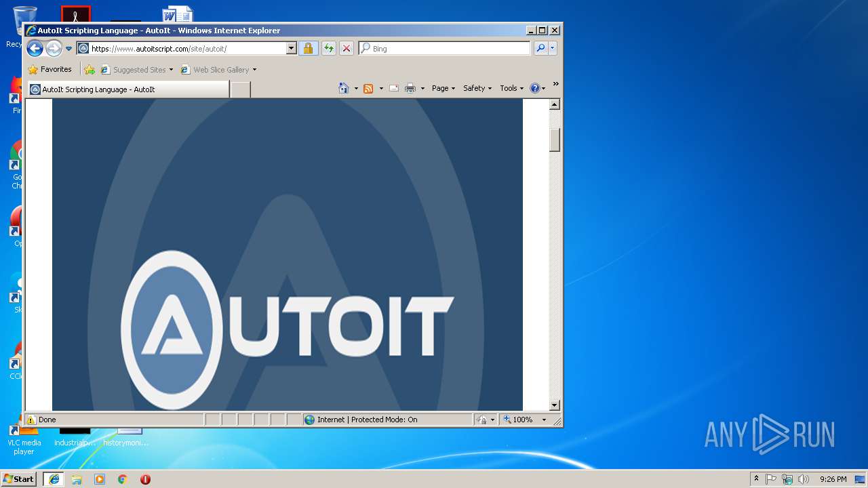This screenshot has width=868, height=488.
Task: Open the industrialp... desktop file
Action: (75, 437)
